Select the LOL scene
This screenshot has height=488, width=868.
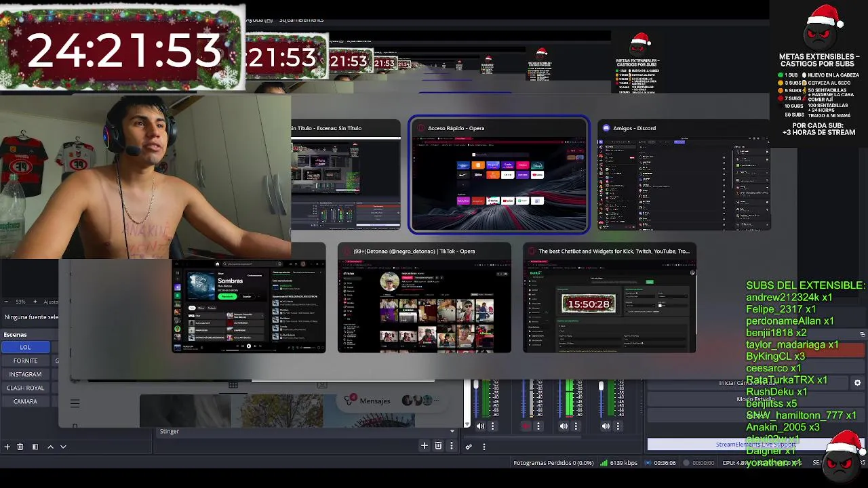point(25,347)
